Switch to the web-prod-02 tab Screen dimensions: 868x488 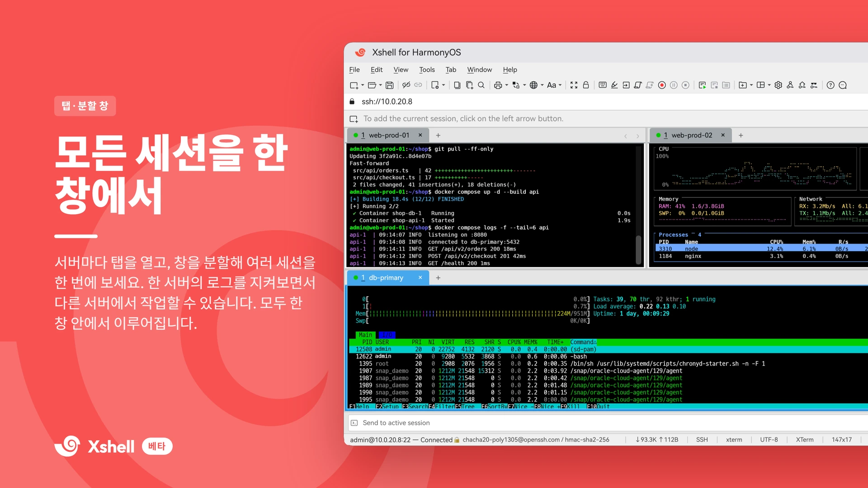tap(691, 135)
